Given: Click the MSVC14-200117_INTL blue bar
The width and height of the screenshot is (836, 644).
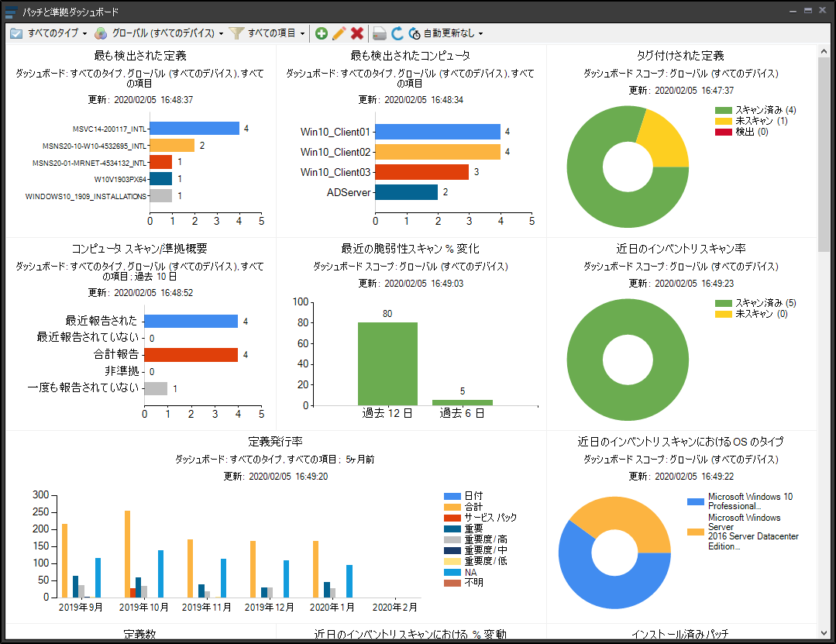Looking at the screenshot, I should 194,129.
